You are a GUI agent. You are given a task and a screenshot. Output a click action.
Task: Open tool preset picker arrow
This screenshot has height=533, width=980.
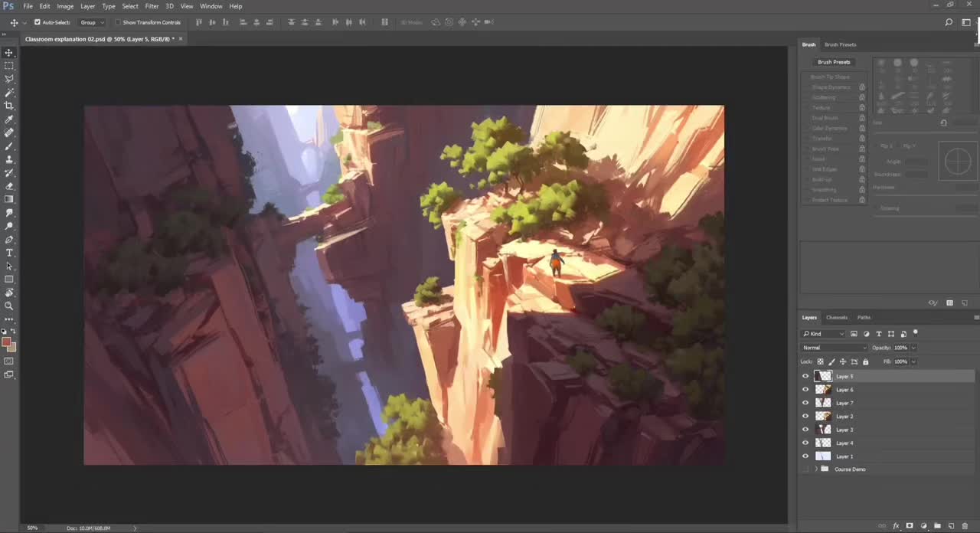tap(24, 22)
